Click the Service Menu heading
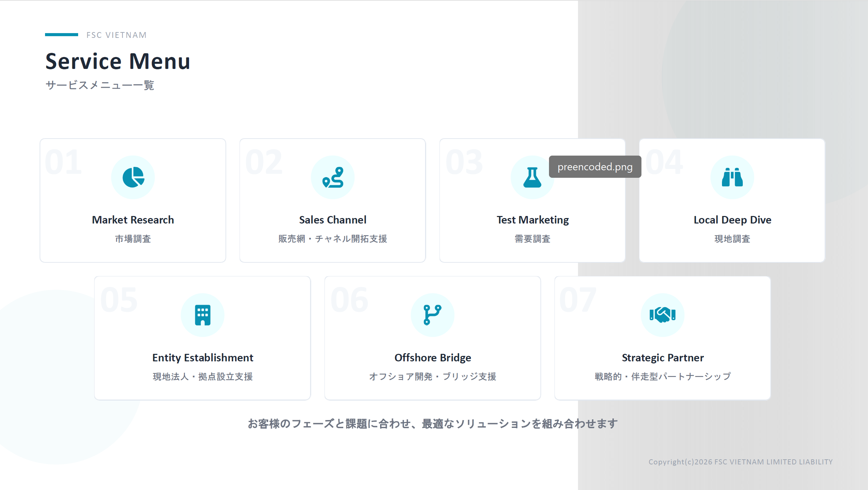Screen dimensions: 868x490 pyautogui.click(x=118, y=61)
